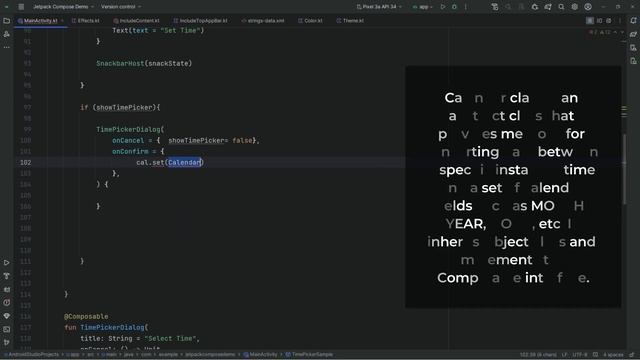Viewport: 640px width, 360px height.
Task: Open the LF line separator selector
Action: tap(564, 355)
